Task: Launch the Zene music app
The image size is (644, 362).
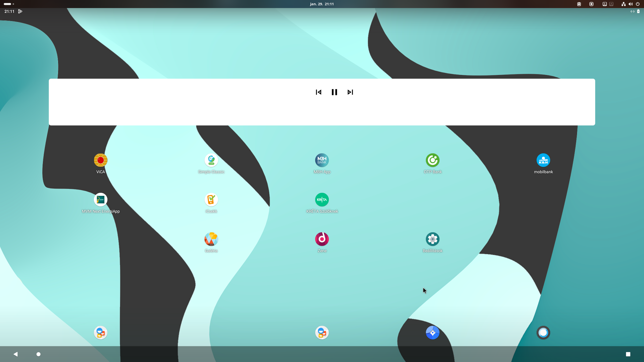Action: [322, 239]
